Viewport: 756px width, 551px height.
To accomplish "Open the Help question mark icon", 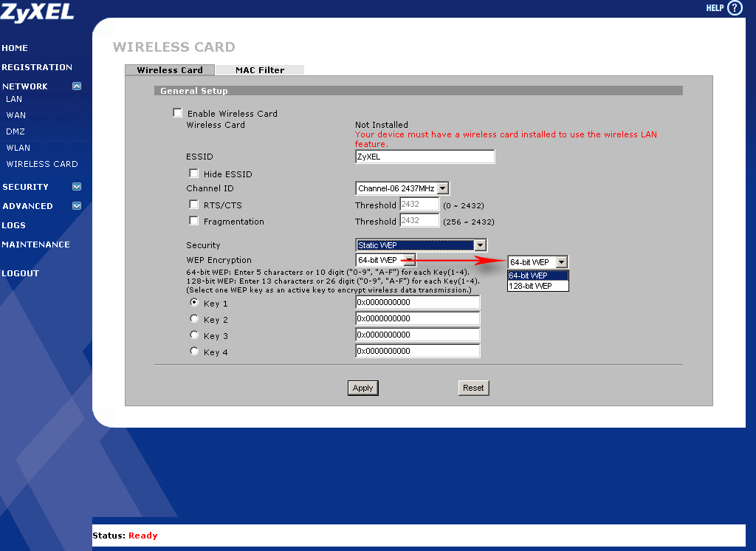I will 735,7.
